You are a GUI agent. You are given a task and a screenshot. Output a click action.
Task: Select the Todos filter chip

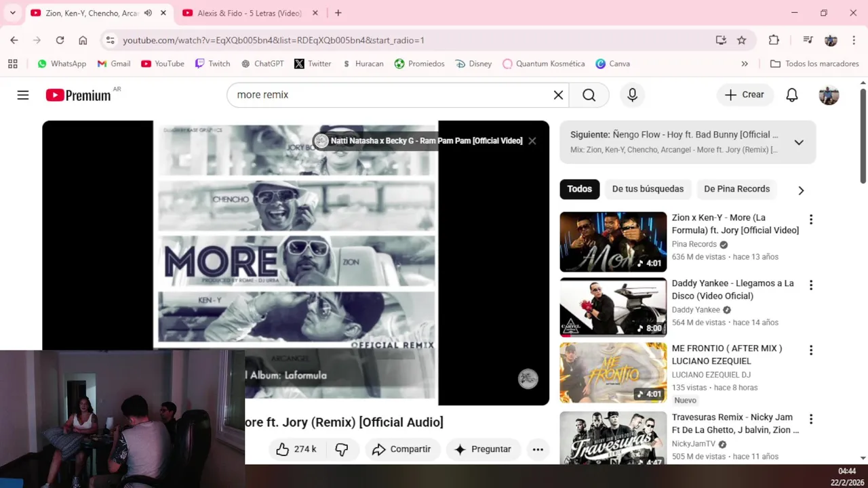pos(579,189)
